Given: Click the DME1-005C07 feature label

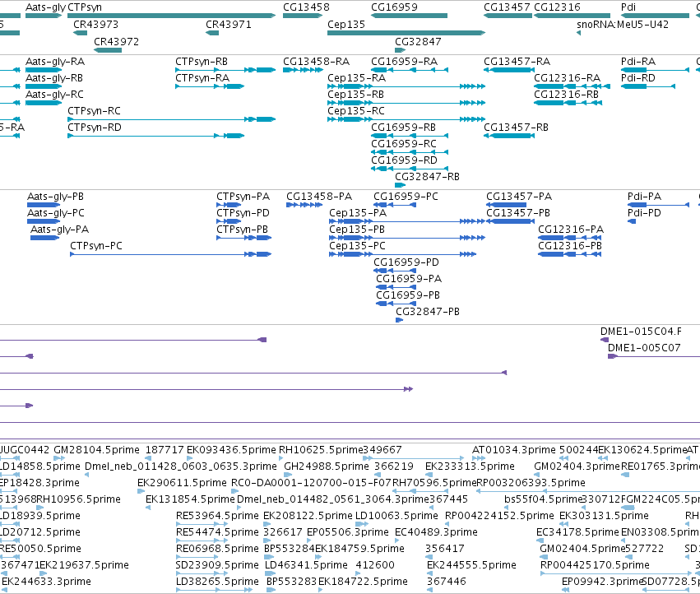Looking at the screenshot, I should 644,347.
